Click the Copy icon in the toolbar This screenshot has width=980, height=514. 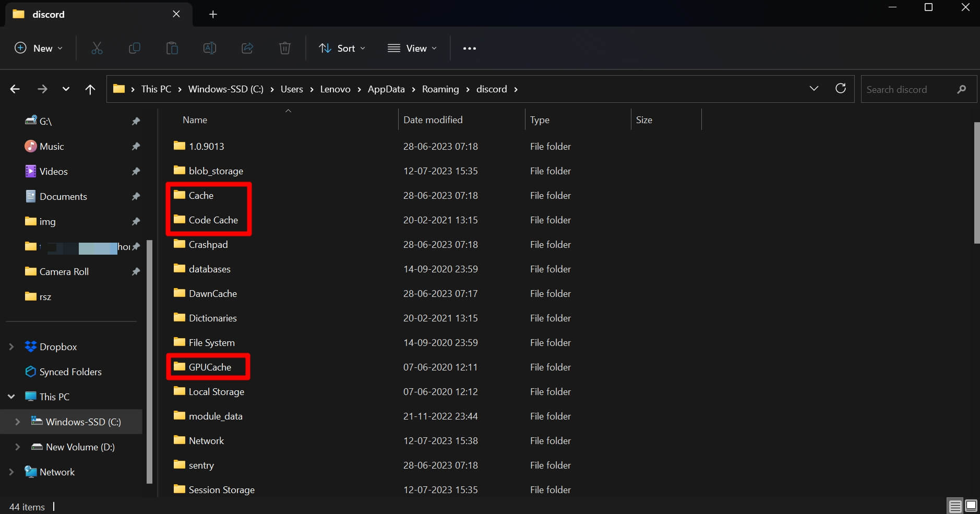pyautogui.click(x=135, y=48)
